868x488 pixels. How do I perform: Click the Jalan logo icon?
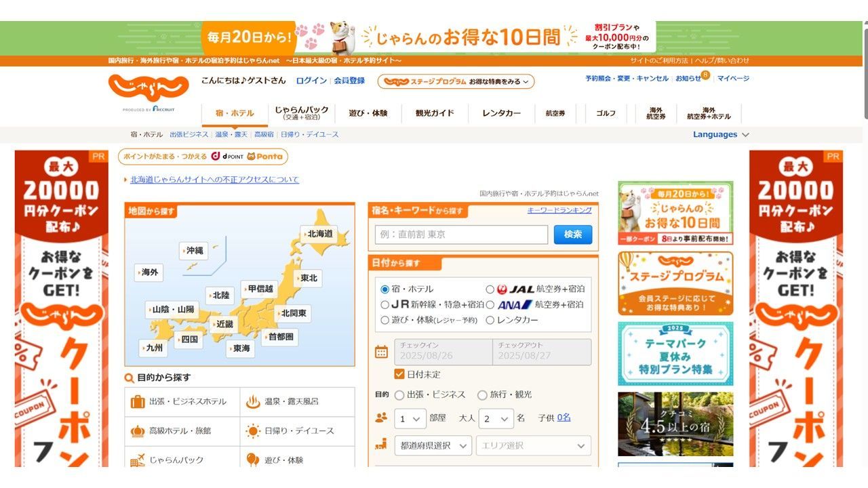(x=149, y=88)
